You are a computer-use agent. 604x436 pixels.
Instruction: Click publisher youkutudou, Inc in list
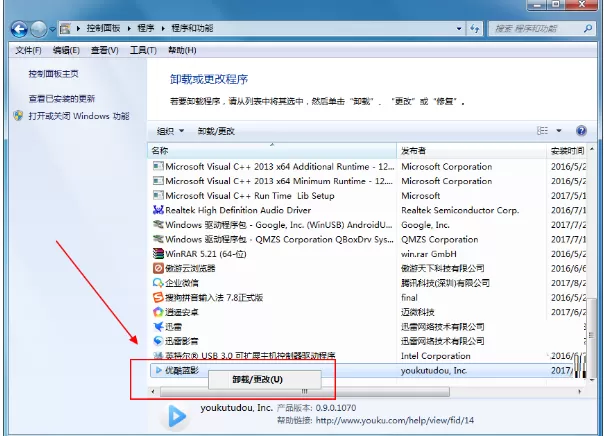click(434, 371)
